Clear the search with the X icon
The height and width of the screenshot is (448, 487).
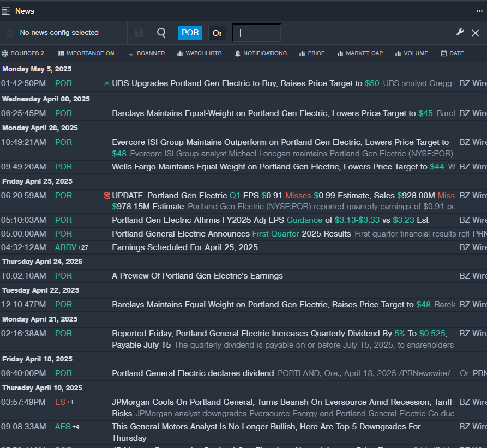475,33
